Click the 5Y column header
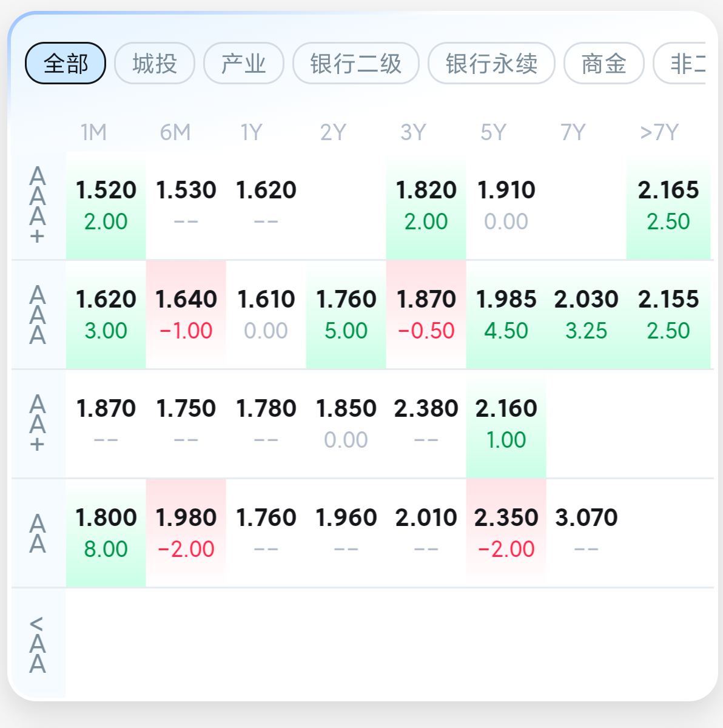Screen dimensions: 723x728 (493, 132)
